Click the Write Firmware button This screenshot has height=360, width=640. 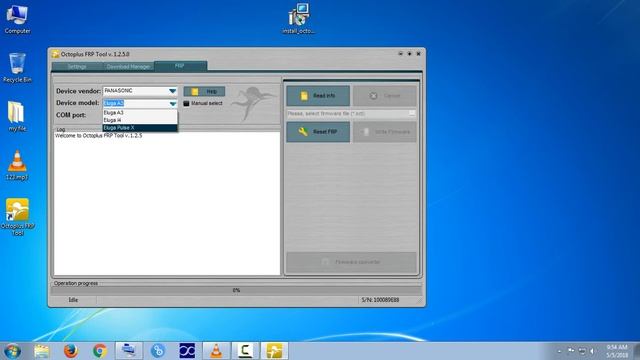pos(384,132)
